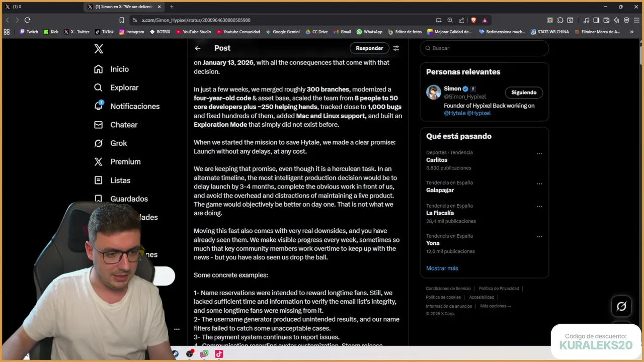Open the WhatsApp bookmark
The width and height of the screenshot is (644, 362).
(369, 32)
